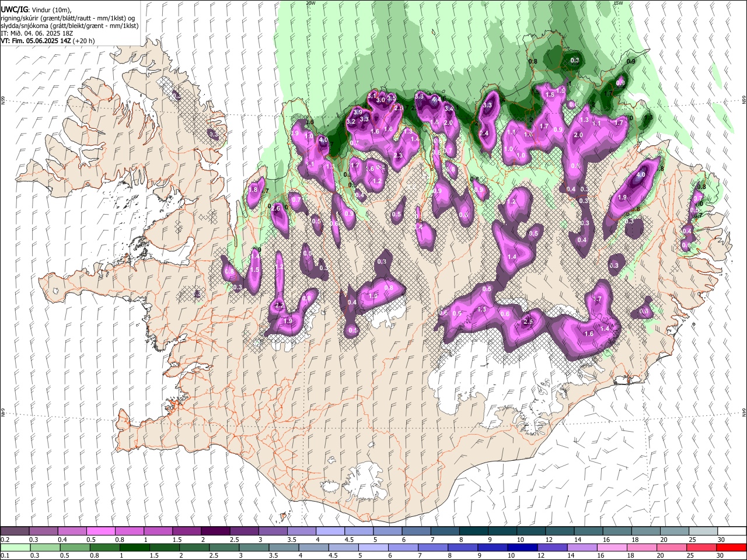Pick the 14–16 lilac rain swatch
Image resolution: width=747 pixels, height=560 pixels.
coord(582,547)
